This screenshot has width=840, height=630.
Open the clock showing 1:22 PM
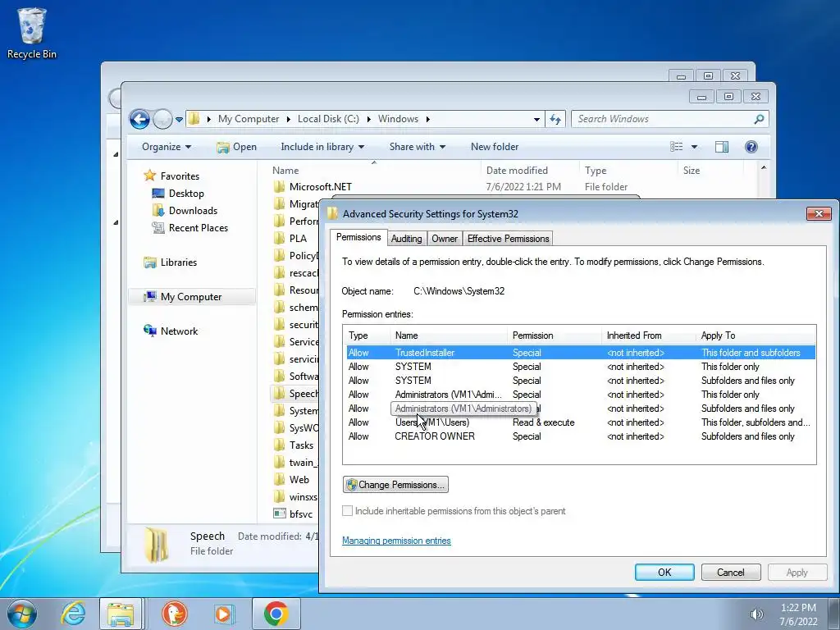[x=798, y=614]
